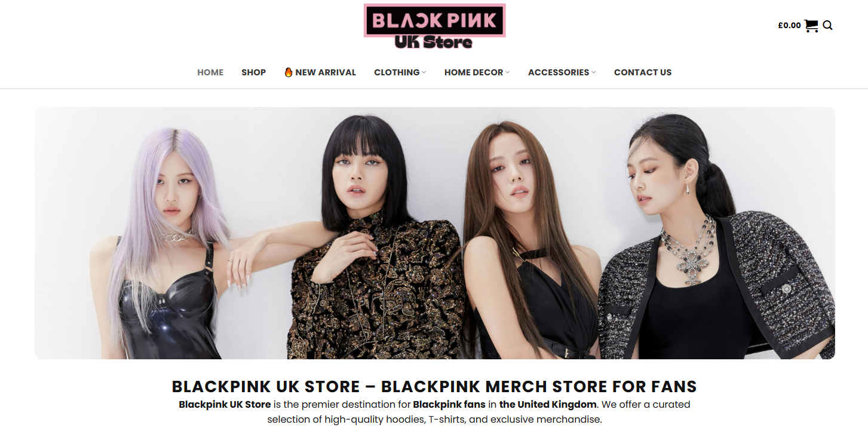Click the bold Blackpink fans text
The height and width of the screenshot is (443, 868).
(x=449, y=404)
